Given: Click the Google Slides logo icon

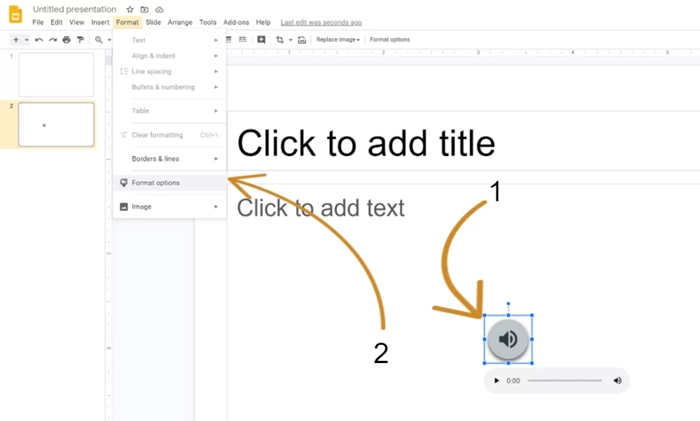Looking at the screenshot, I should coord(15,14).
